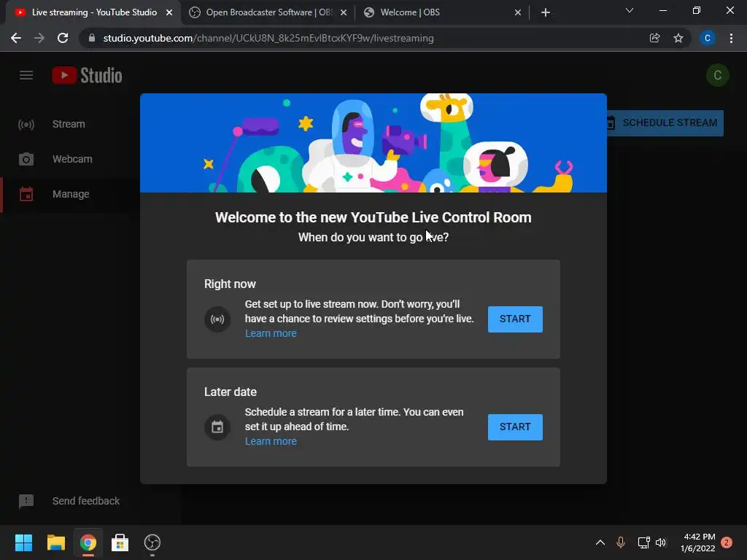Image resolution: width=747 pixels, height=560 pixels.
Task: Open the channel account avatar
Action: (x=718, y=75)
